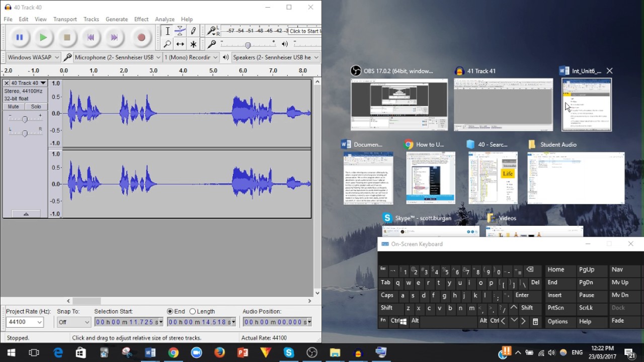Select the Length radio button
644x362 pixels.
click(x=192, y=311)
